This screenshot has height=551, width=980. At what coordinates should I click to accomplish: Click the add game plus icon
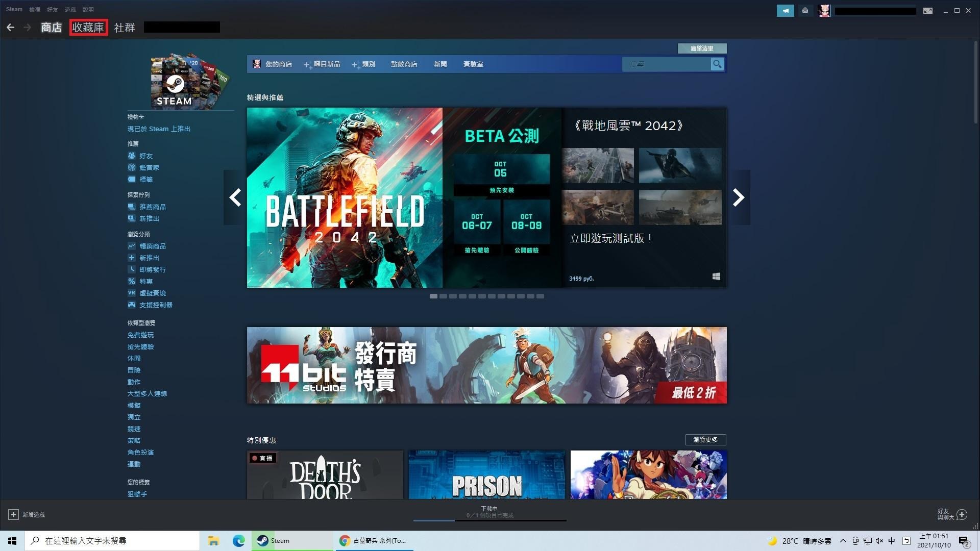coord(13,515)
